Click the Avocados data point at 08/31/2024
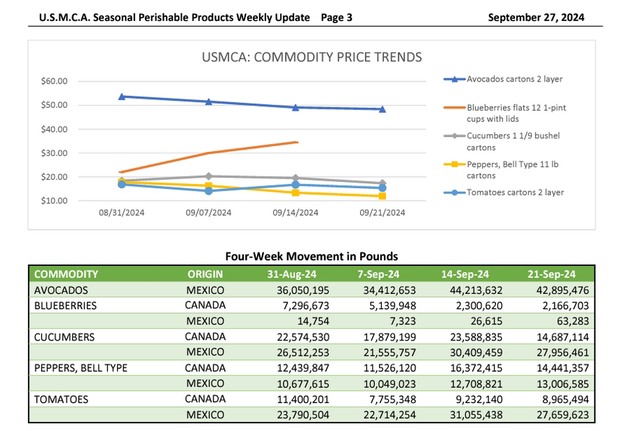 click(121, 96)
